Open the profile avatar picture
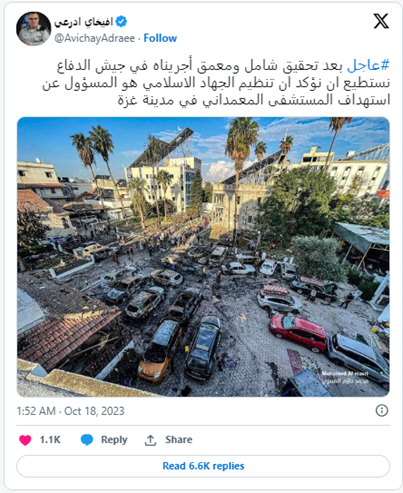 coord(33,28)
